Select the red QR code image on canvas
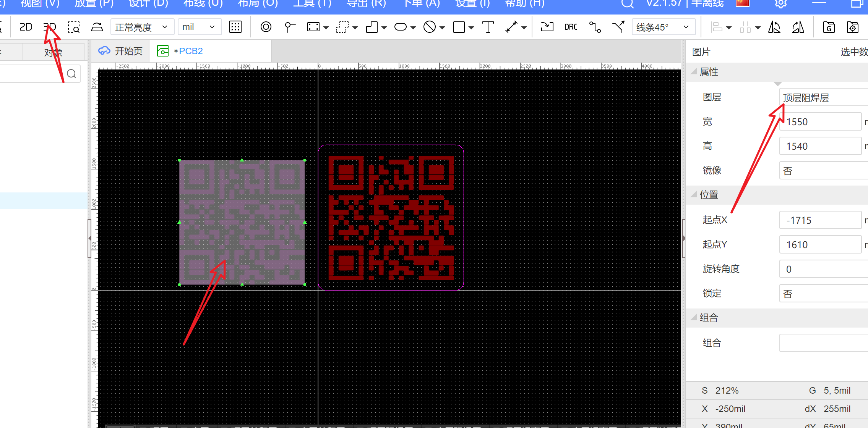This screenshot has height=428, width=868. coord(391,218)
